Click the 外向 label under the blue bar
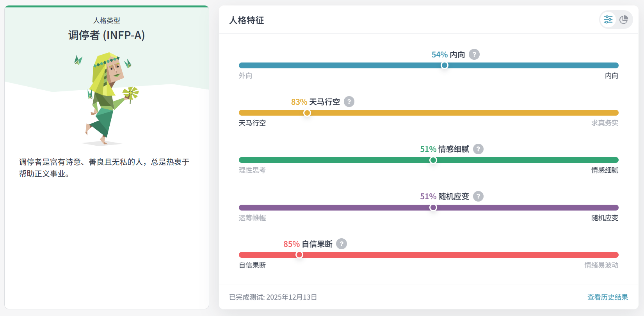This screenshot has height=316, width=644. pos(246,76)
